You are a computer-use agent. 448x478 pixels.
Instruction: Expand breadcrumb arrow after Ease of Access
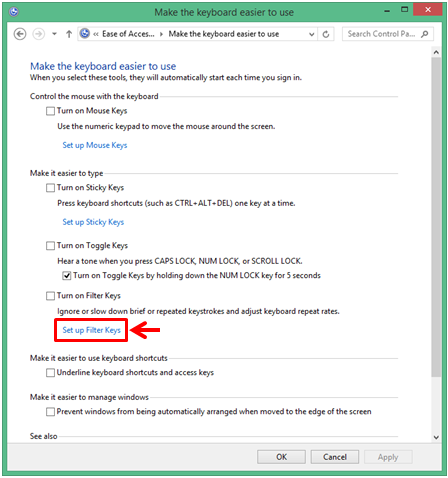[162, 34]
